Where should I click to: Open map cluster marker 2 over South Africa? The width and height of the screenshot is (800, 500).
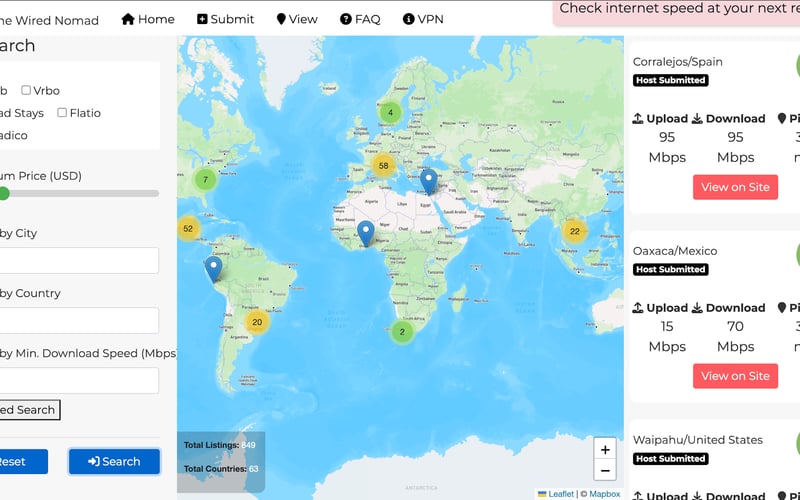coord(402,332)
